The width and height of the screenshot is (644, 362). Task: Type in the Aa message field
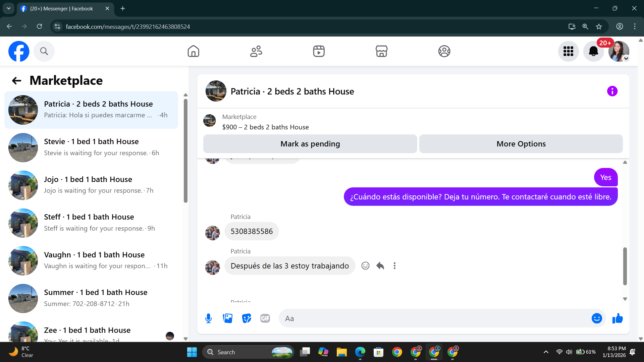click(x=433, y=318)
